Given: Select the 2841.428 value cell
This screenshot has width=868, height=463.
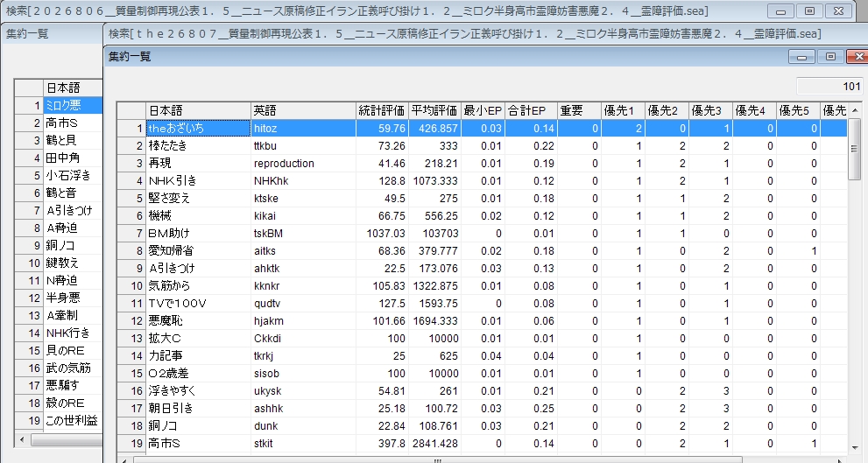Looking at the screenshot, I should coord(434,444).
